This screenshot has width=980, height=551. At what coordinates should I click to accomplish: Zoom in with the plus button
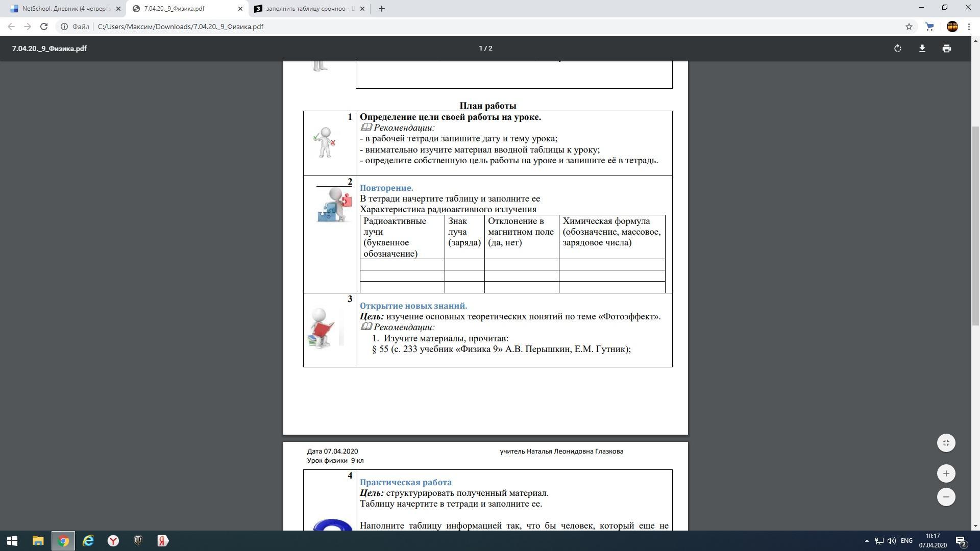[x=946, y=473]
